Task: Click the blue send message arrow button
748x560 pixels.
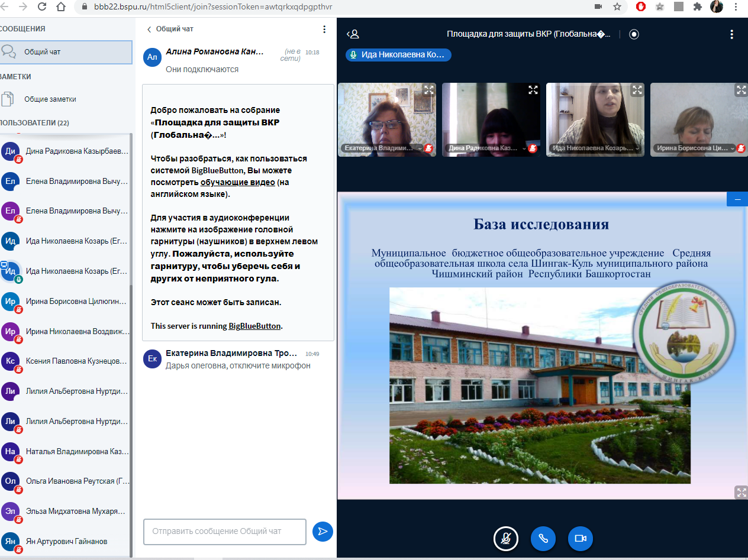Action: coord(323,532)
